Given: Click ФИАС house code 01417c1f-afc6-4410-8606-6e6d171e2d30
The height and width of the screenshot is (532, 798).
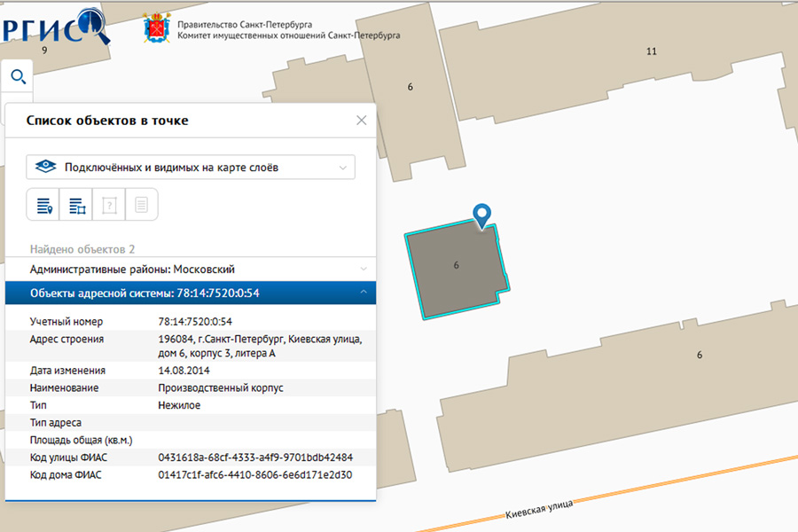Looking at the screenshot, I should [255, 474].
